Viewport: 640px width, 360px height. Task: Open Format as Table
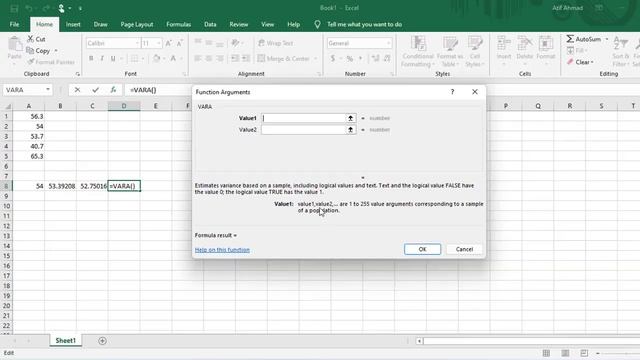click(450, 52)
